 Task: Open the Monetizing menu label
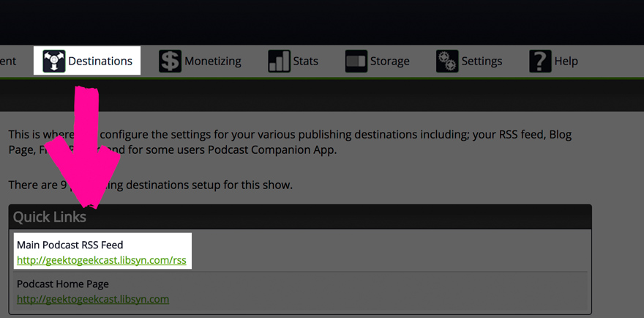pos(213,62)
